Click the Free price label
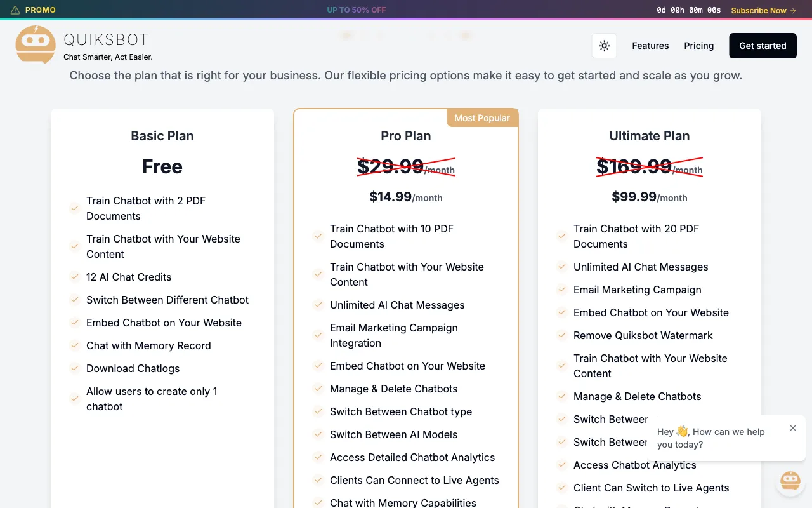The width and height of the screenshot is (812, 508). pyautogui.click(x=162, y=166)
